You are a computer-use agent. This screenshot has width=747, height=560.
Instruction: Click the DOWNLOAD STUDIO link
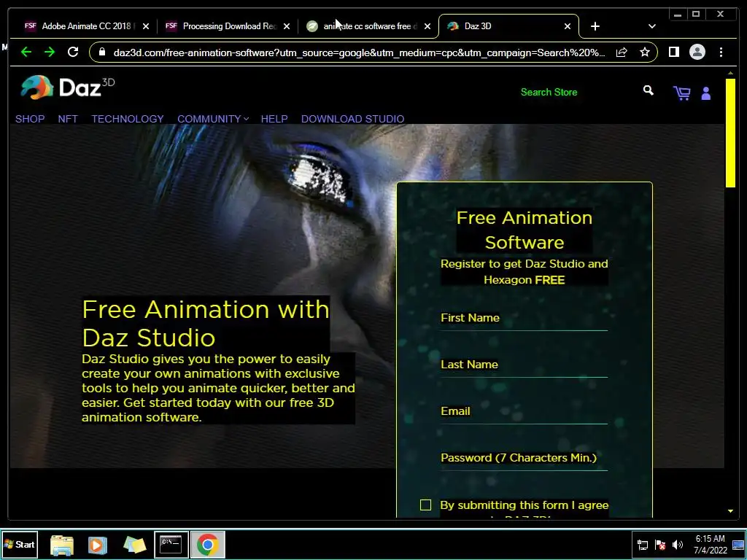point(352,119)
